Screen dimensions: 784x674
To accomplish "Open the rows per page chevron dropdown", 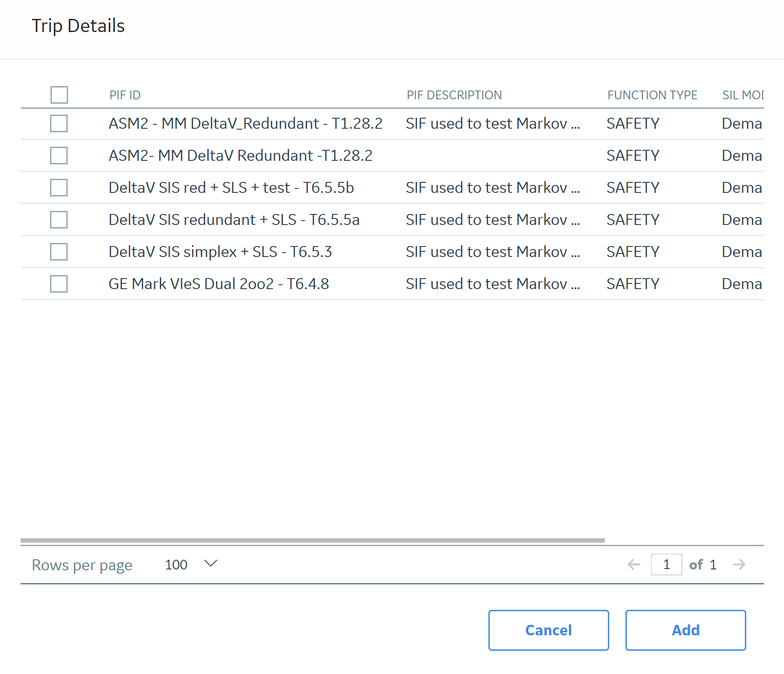I will point(211,564).
